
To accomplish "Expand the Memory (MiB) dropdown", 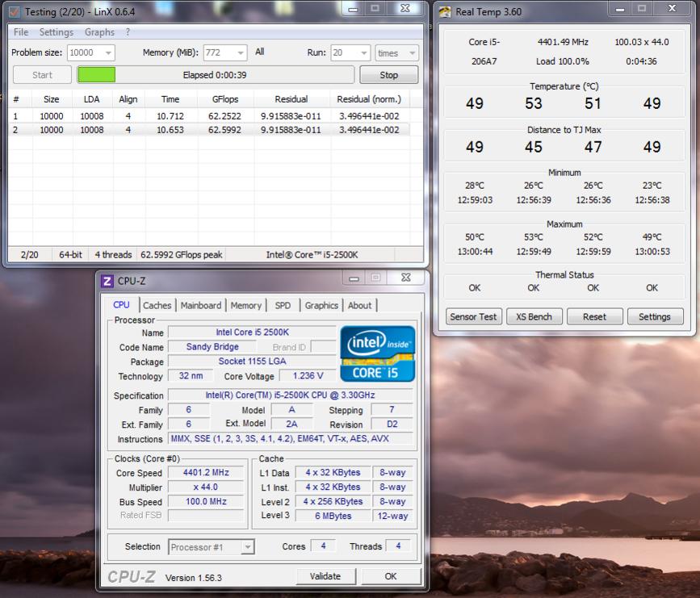I will (x=241, y=52).
